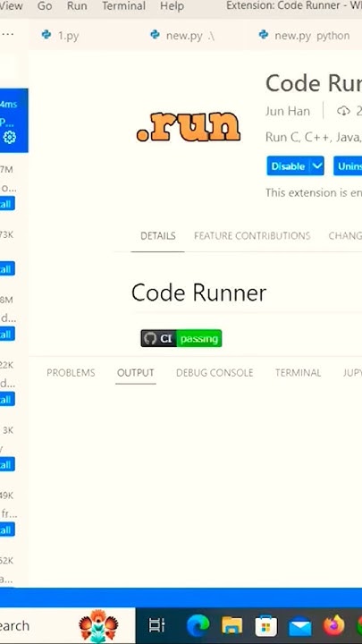Click the .run extension logo
Screen dimensions: 362x644
coord(189,126)
